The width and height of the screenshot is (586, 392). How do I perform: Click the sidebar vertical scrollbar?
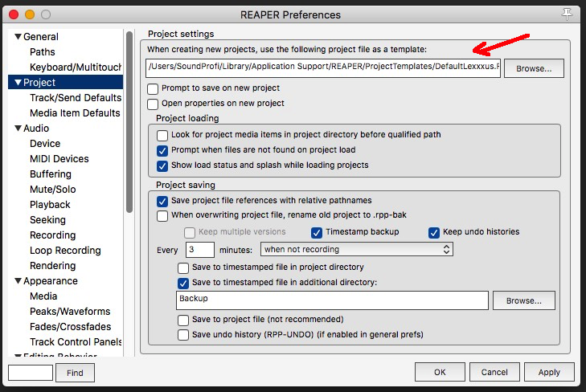pyautogui.click(x=129, y=122)
